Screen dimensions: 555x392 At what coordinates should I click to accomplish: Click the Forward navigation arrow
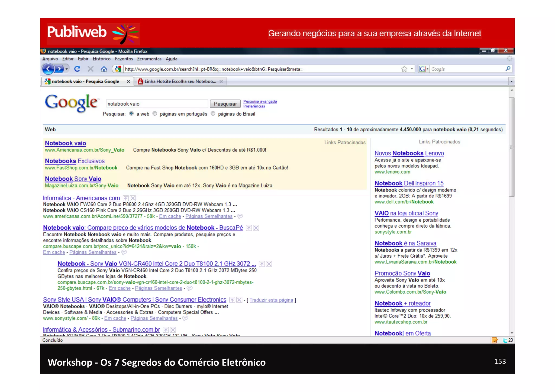pos(59,69)
